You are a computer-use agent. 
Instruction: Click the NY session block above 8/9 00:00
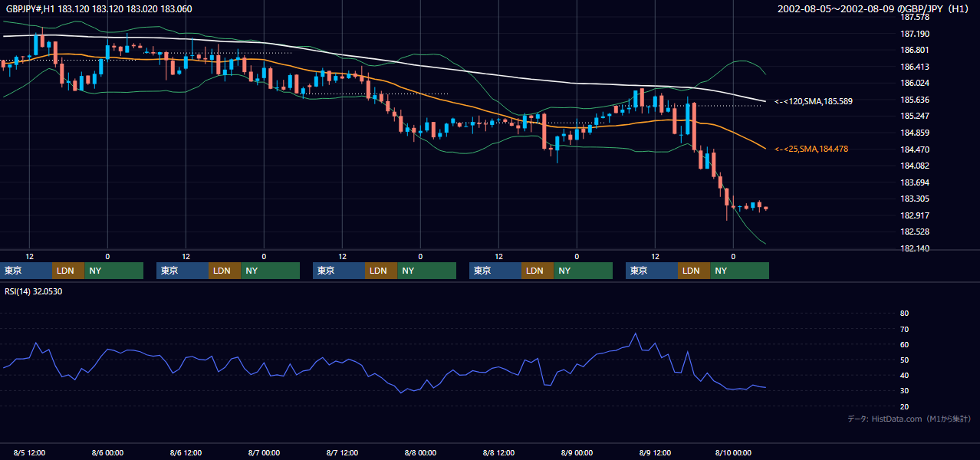(x=583, y=271)
